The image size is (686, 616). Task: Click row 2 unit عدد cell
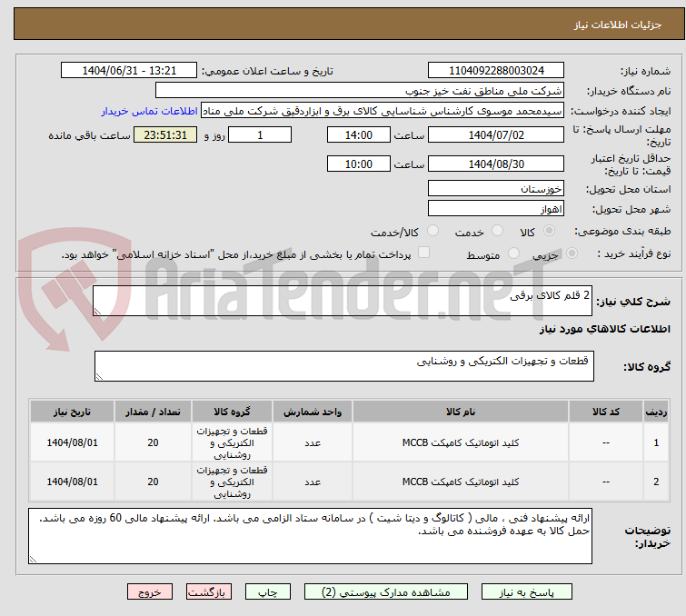pos(313,482)
